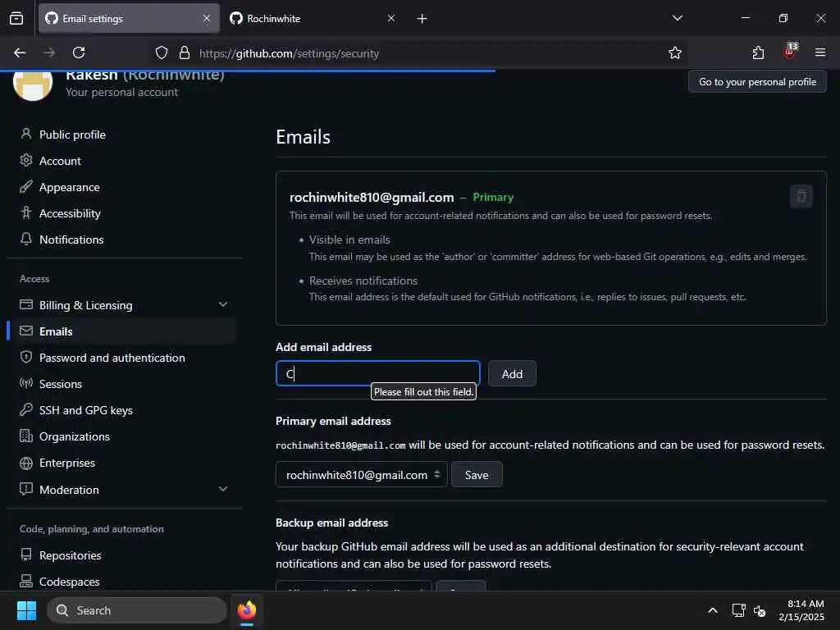This screenshot has width=840, height=630.
Task: Open Firefox application hamburger menu
Action: tap(819, 52)
